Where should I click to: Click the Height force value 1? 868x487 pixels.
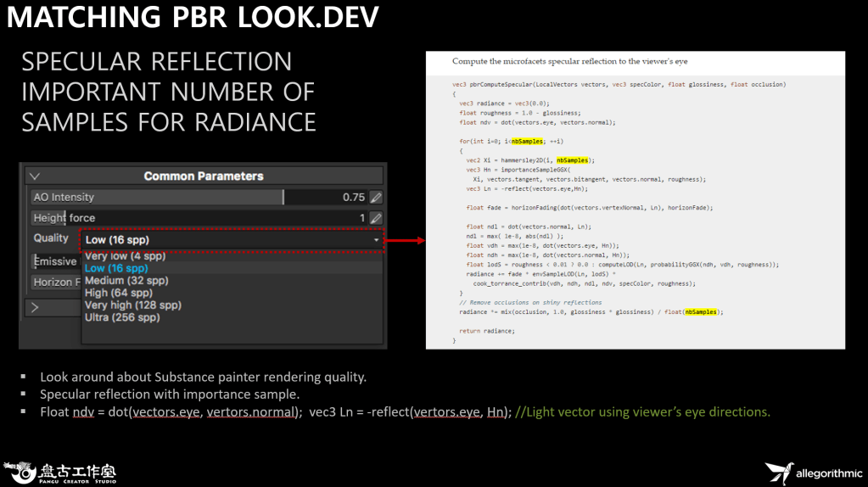(x=361, y=218)
